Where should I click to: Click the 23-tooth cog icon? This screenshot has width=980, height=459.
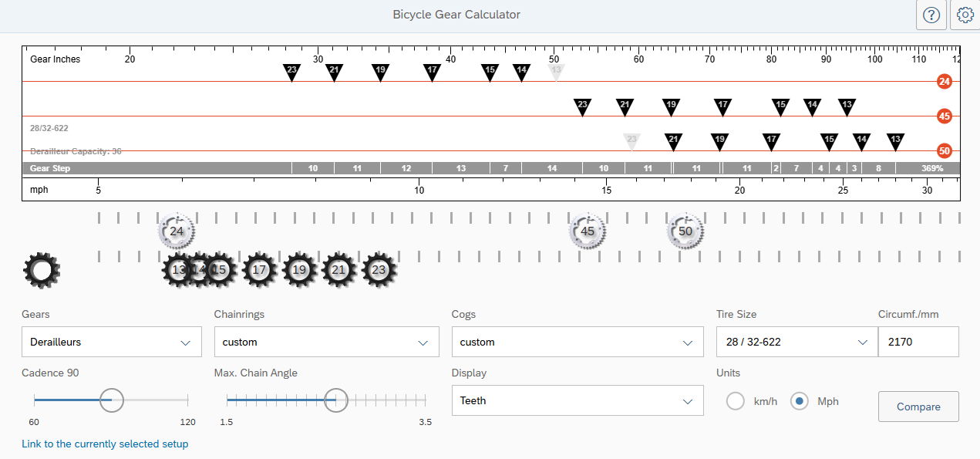(379, 270)
